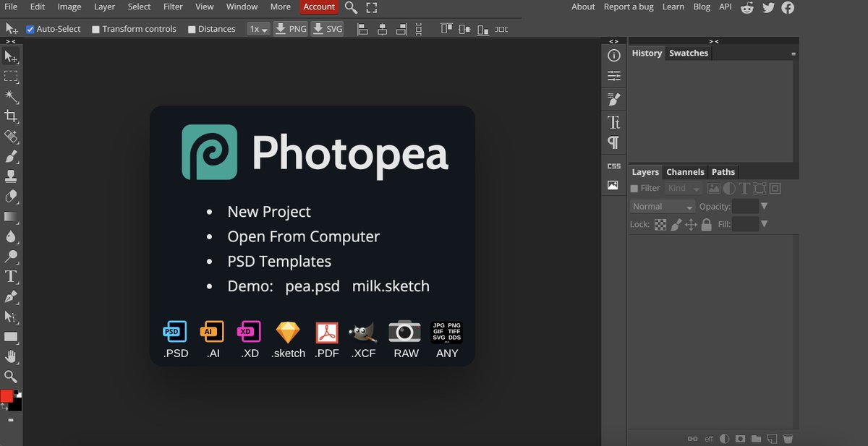Open Photopea's Twitter page icon

pos(767,7)
